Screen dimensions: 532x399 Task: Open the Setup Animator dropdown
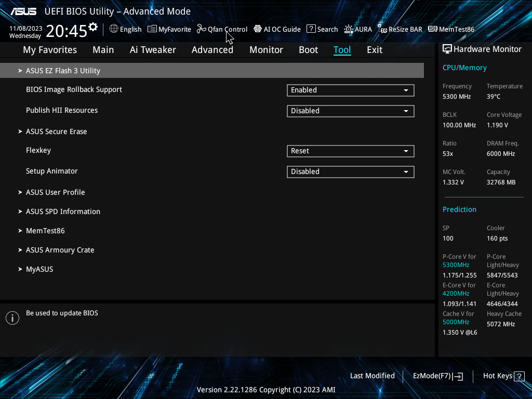tap(351, 171)
